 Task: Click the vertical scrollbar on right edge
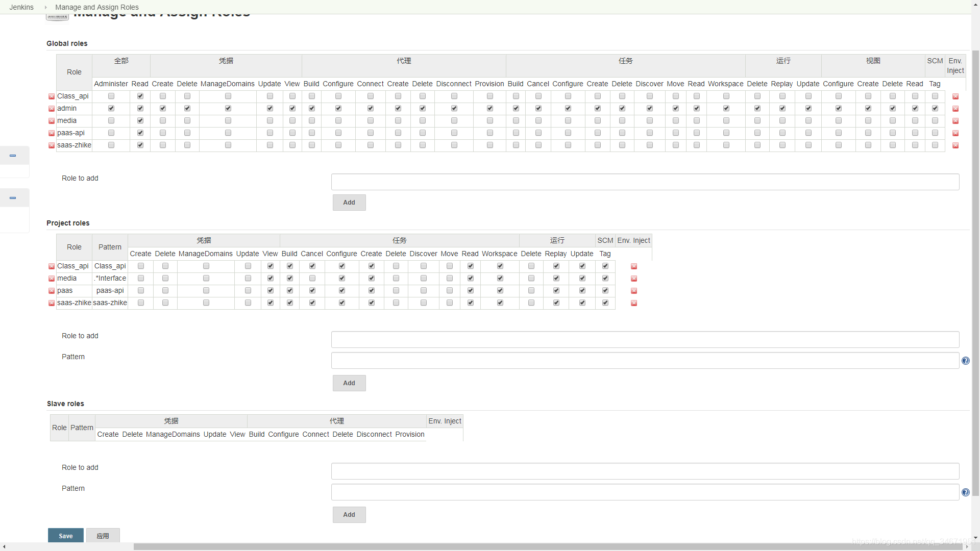coord(975,273)
